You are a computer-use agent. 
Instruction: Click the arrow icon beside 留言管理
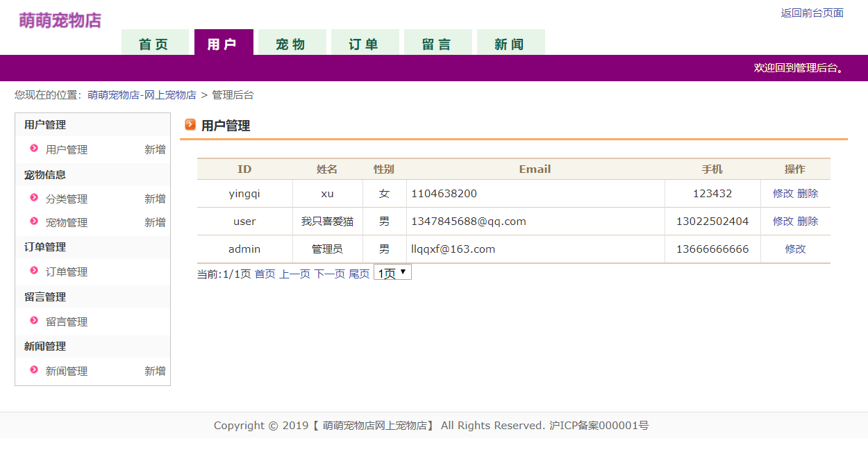[x=35, y=321]
